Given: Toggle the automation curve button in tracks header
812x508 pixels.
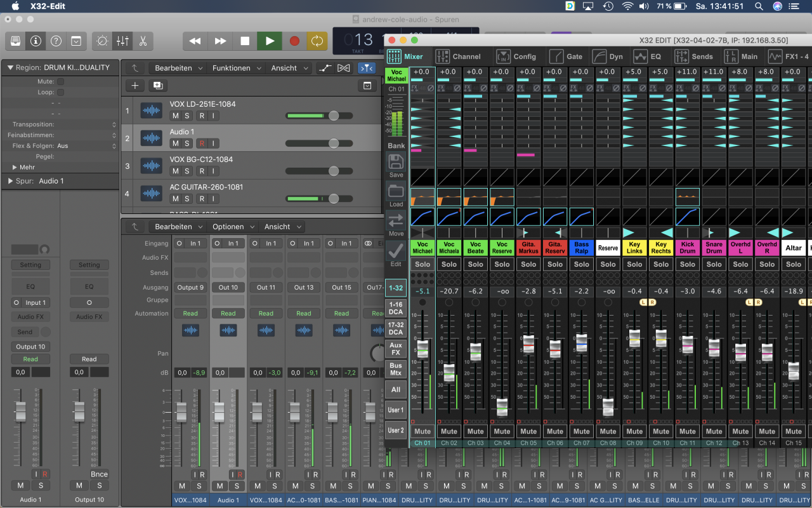Looking at the screenshot, I should click(325, 68).
